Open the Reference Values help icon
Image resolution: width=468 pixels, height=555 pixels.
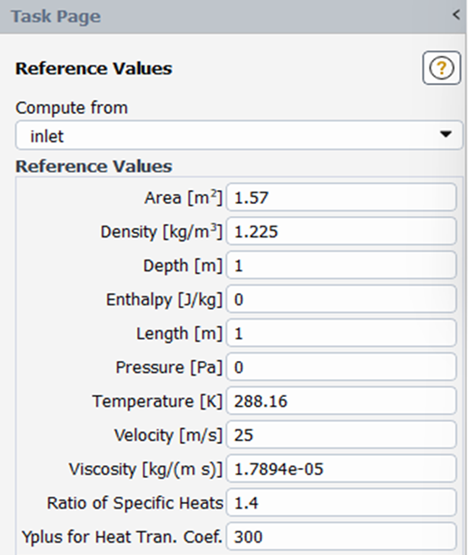pyautogui.click(x=441, y=68)
